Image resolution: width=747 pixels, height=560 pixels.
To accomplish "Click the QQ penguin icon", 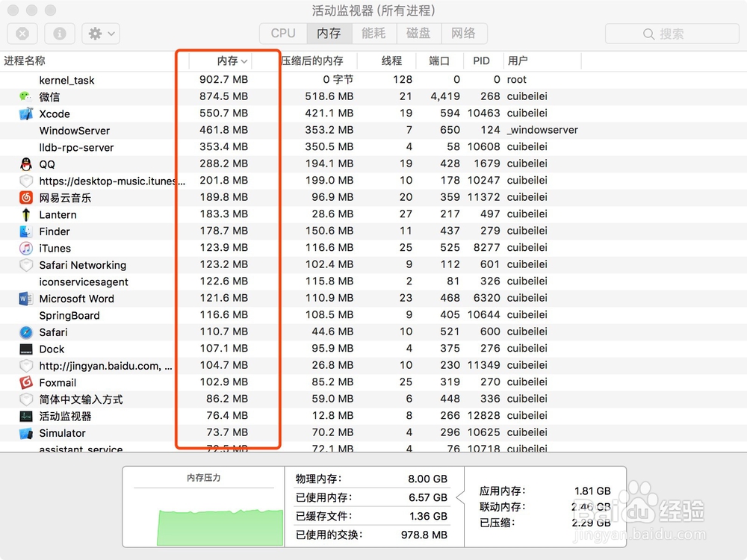I will (x=25, y=164).
